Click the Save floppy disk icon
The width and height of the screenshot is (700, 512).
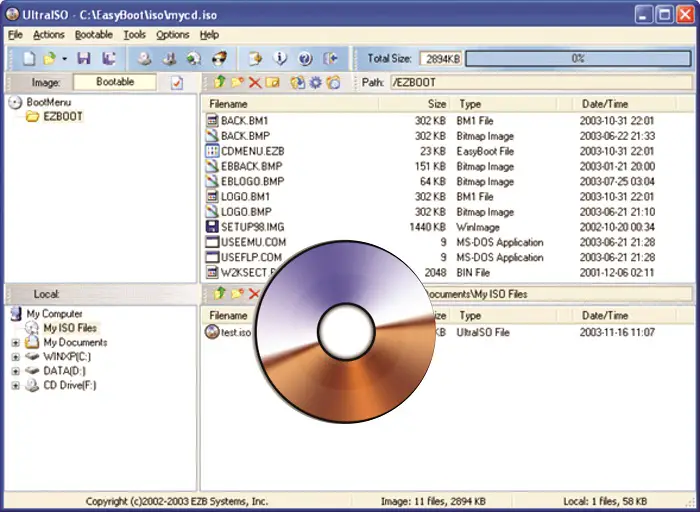pyautogui.click(x=84, y=59)
